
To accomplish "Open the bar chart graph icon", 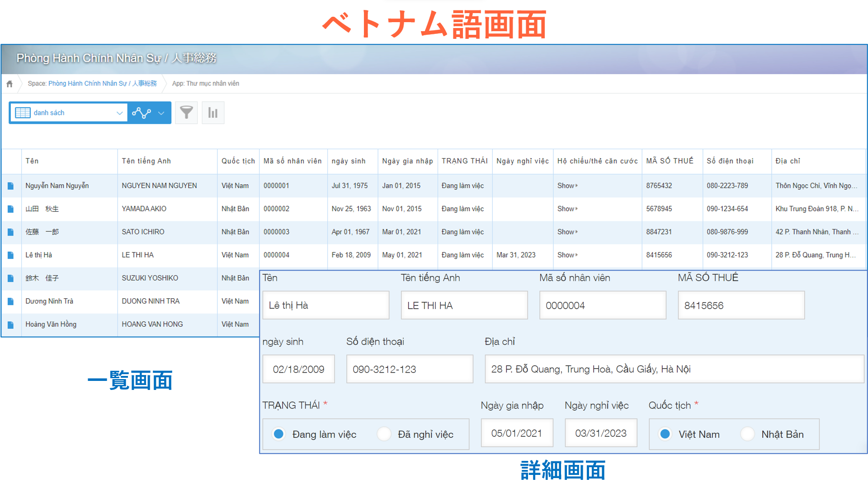I will [x=213, y=113].
